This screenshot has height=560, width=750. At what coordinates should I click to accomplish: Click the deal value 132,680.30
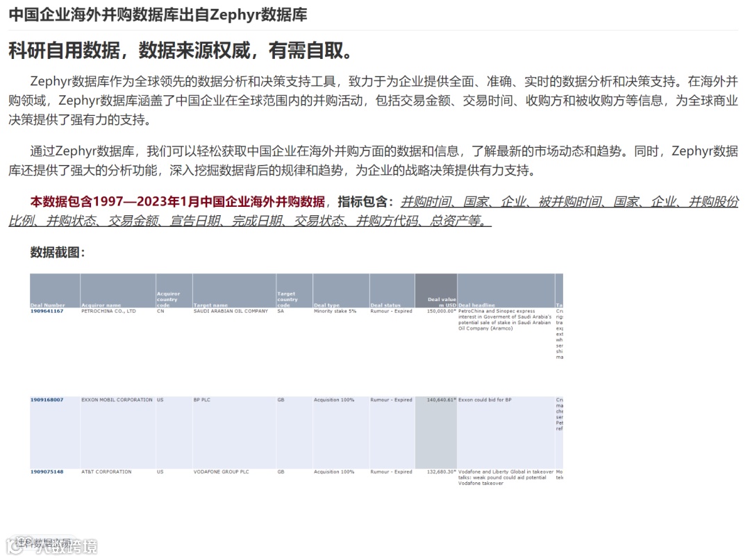442,472
